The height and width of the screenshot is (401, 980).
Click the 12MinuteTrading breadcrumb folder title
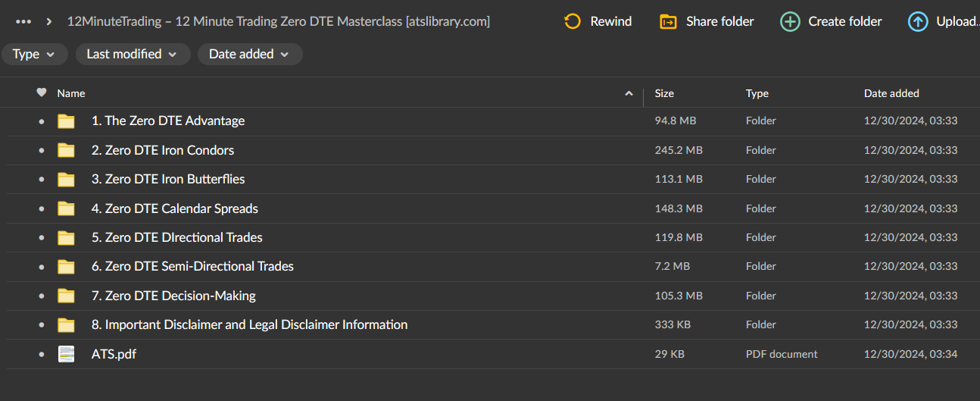pos(278,21)
